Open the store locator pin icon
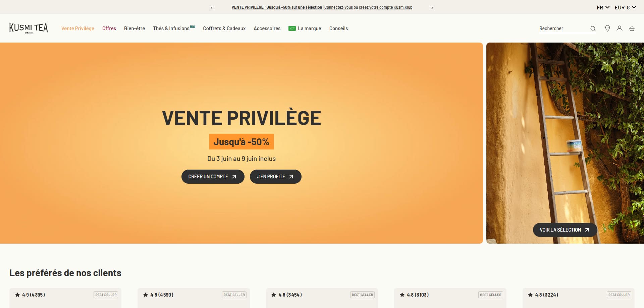 click(607, 28)
